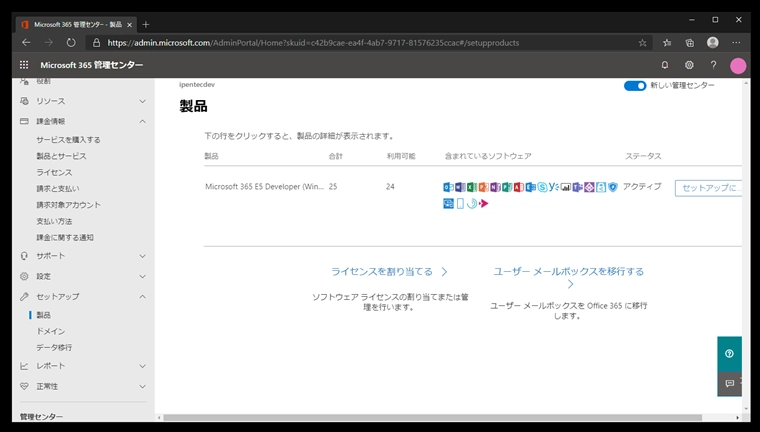Open browser settings and more menu

tap(736, 43)
